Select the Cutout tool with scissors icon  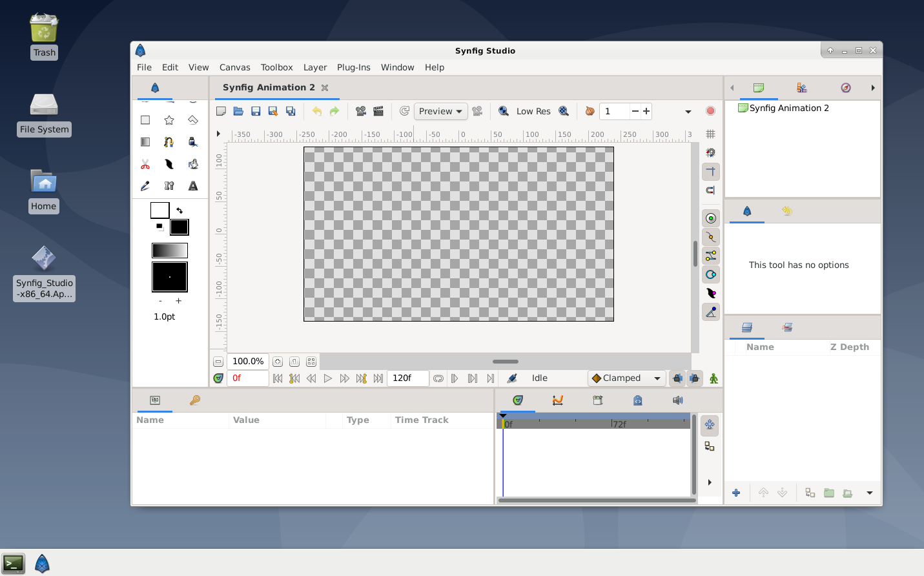pos(145,164)
